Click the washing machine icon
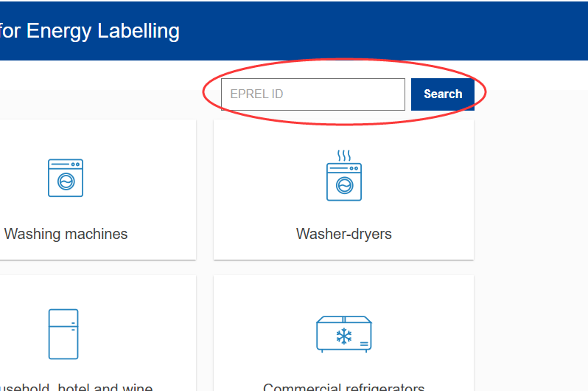 click(x=66, y=178)
